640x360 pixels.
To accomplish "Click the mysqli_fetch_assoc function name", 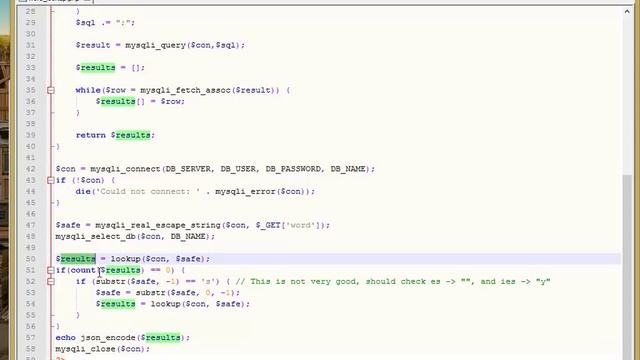I will tap(186, 90).
